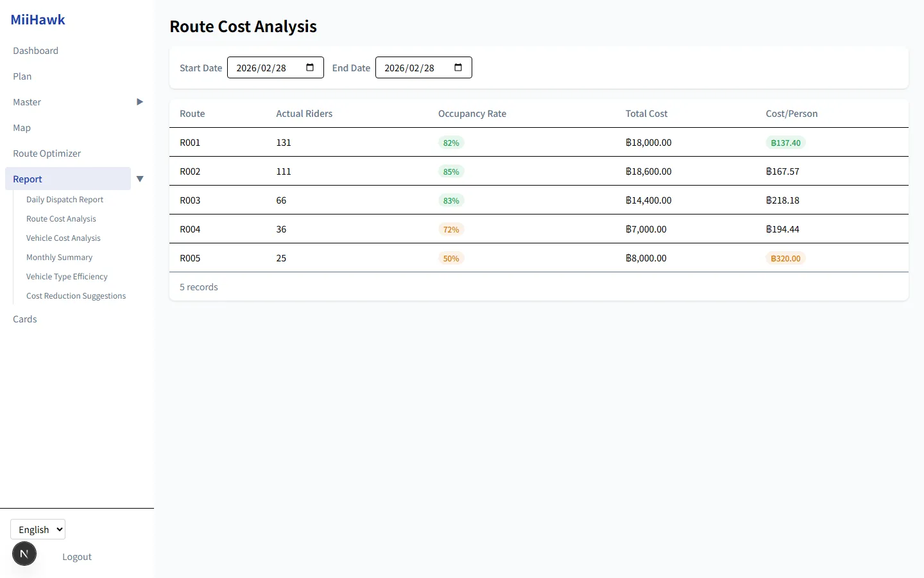Open the Start Date calendar picker icon
The height and width of the screenshot is (578, 924).
click(x=310, y=67)
